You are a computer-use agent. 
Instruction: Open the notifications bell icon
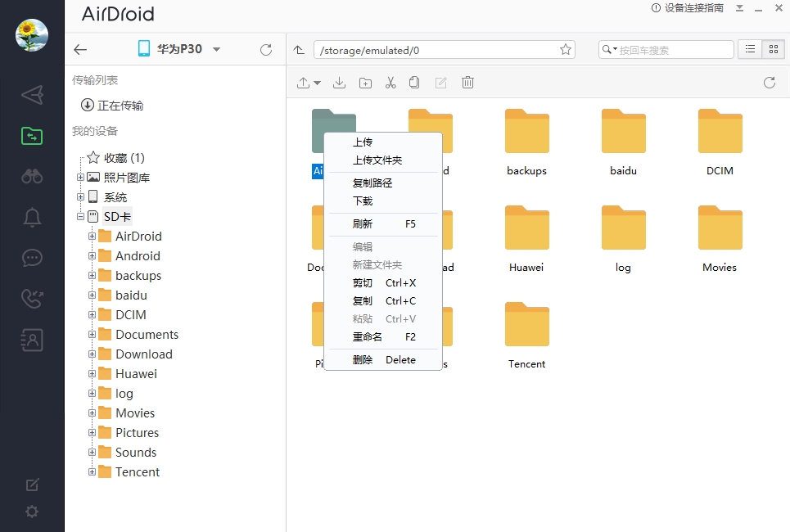pyautogui.click(x=32, y=217)
